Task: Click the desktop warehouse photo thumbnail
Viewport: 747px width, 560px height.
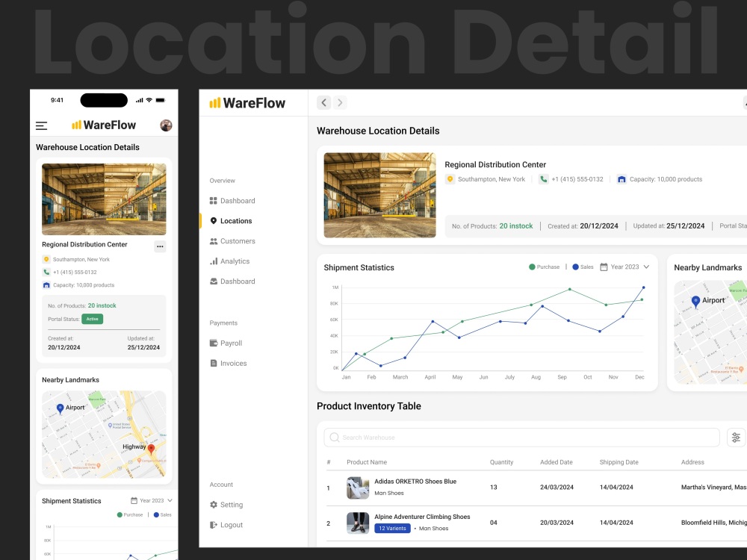Action: 379,195
